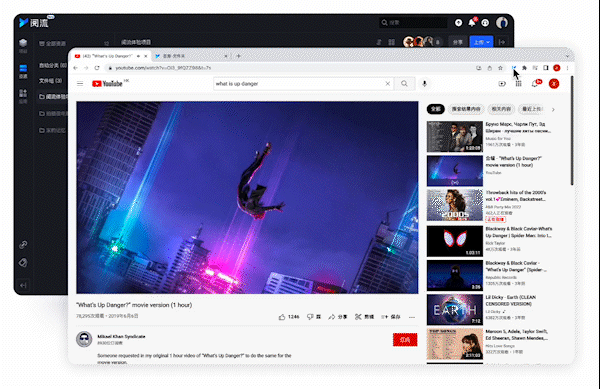The image size is (600, 389).
Task: Click the red Subscribe button
Action: 405,340
